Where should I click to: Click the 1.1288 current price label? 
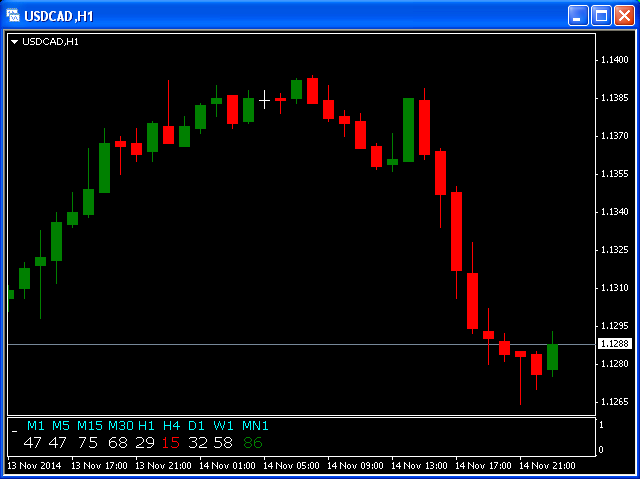615,344
